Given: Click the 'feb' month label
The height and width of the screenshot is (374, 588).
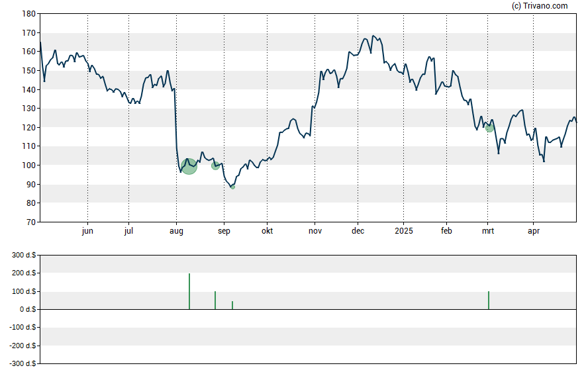Looking at the screenshot, I should pos(446,231).
